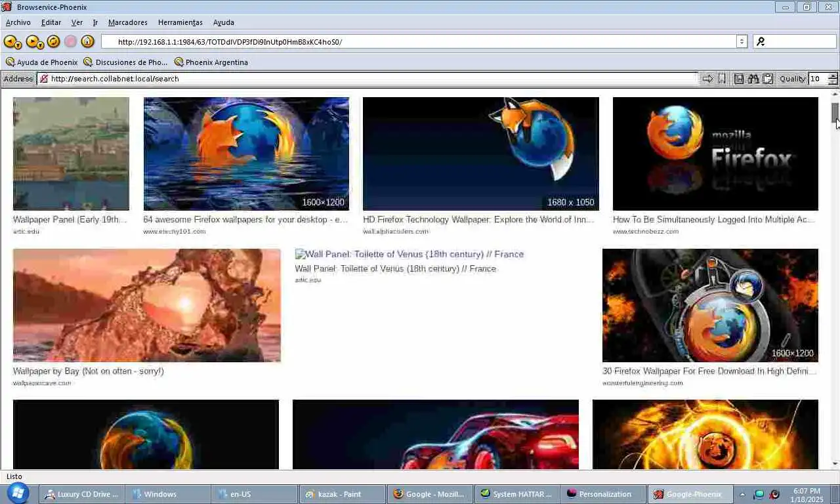Open the Archivo menu
This screenshot has width=840, height=504.
point(18,22)
